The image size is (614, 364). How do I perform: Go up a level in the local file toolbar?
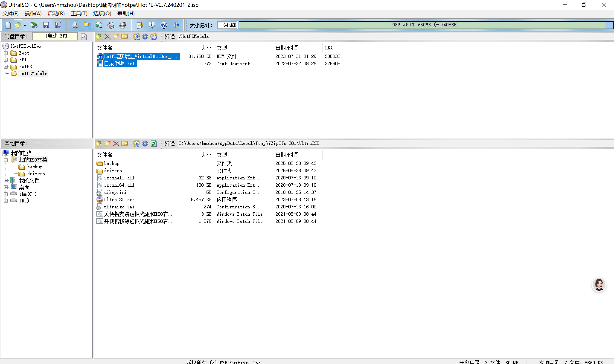99,143
